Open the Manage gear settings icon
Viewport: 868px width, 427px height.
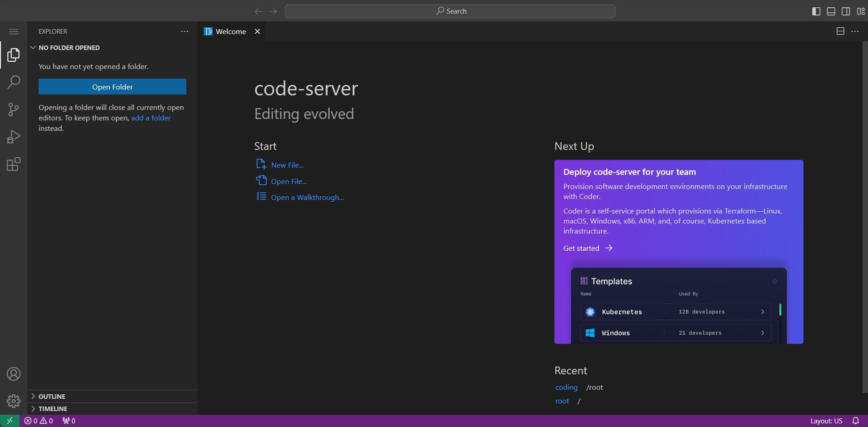click(x=14, y=401)
